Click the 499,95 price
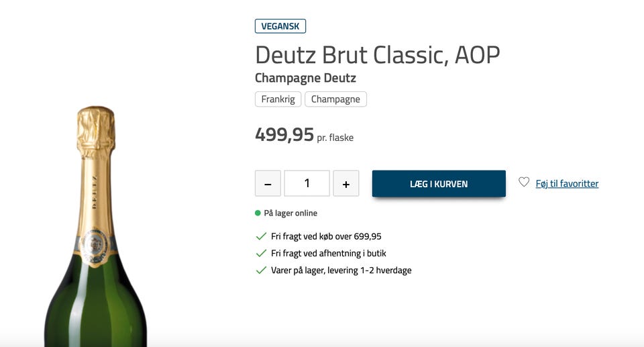The width and height of the screenshot is (644, 347). point(284,134)
